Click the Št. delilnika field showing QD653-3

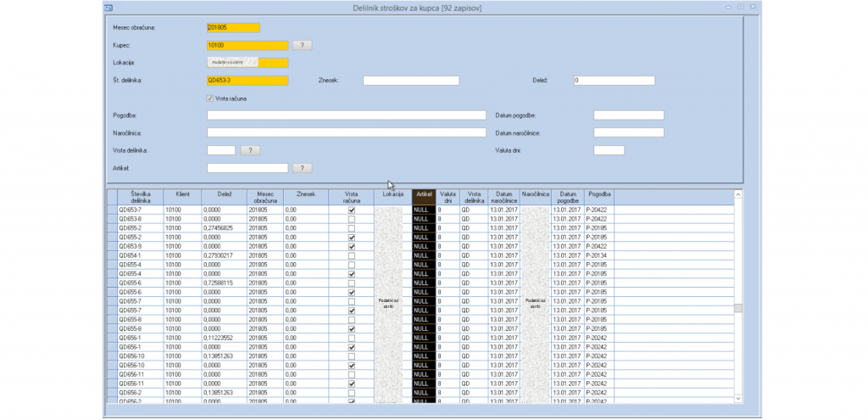[248, 81]
